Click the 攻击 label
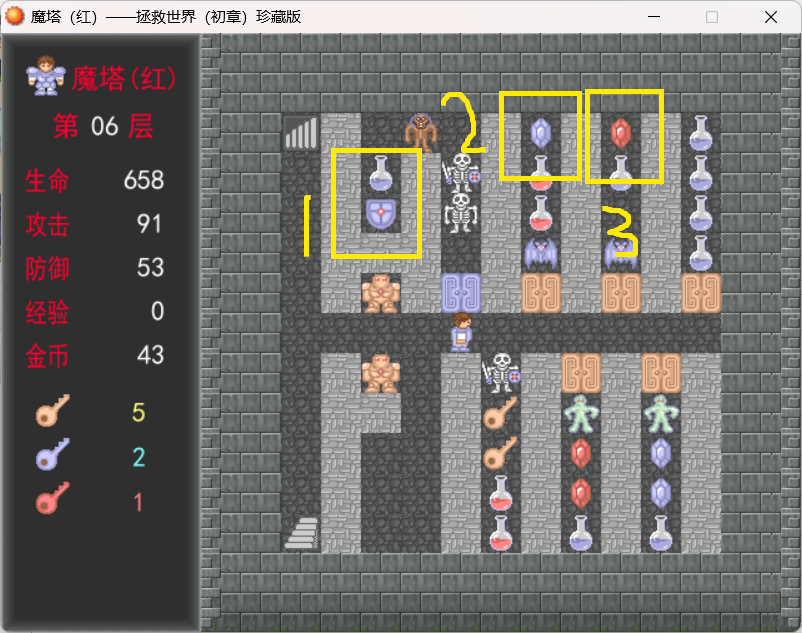This screenshot has height=633, width=802. click(47, 225)
